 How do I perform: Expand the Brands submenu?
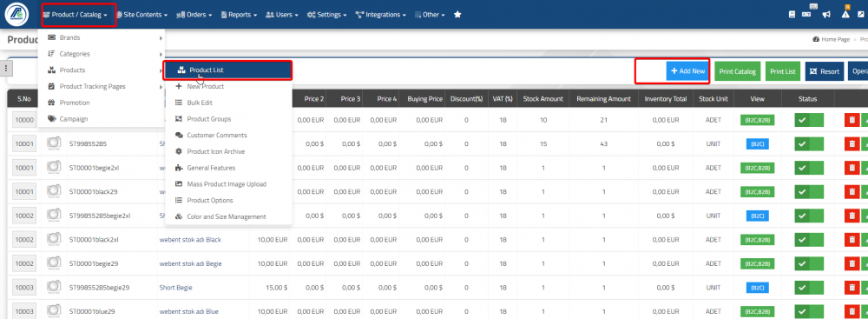[x=102, y=37]
